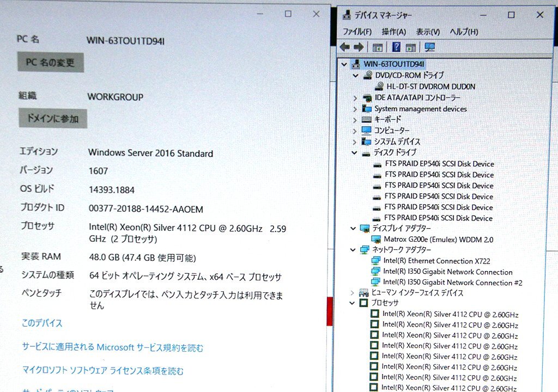Select the DVD/CD-ROM ドライブ category icon

(368, 75)
